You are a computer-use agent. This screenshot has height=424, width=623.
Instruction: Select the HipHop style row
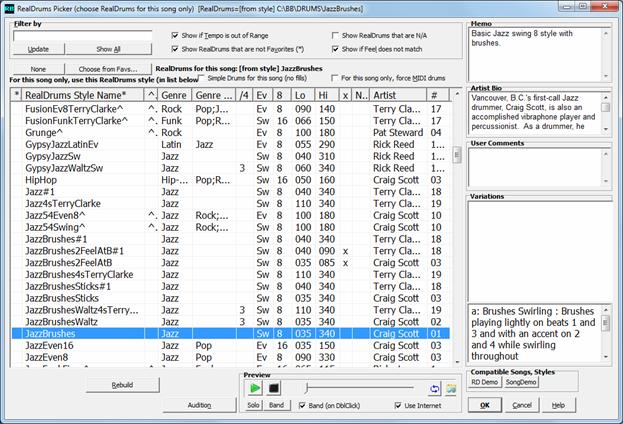pos(230,180)
